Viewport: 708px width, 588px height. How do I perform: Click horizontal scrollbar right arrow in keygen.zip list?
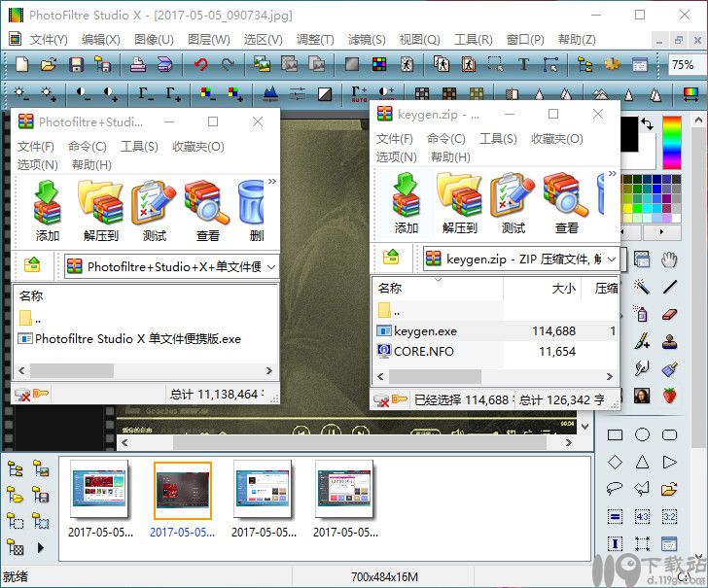pyautogui.click(x=609, y=376)
